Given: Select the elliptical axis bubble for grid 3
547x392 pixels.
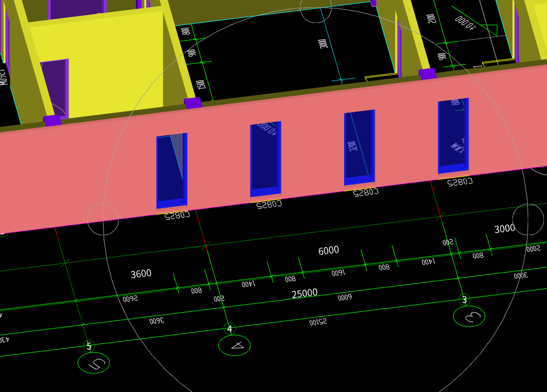Looking at the screenshot, I should 469,316.
